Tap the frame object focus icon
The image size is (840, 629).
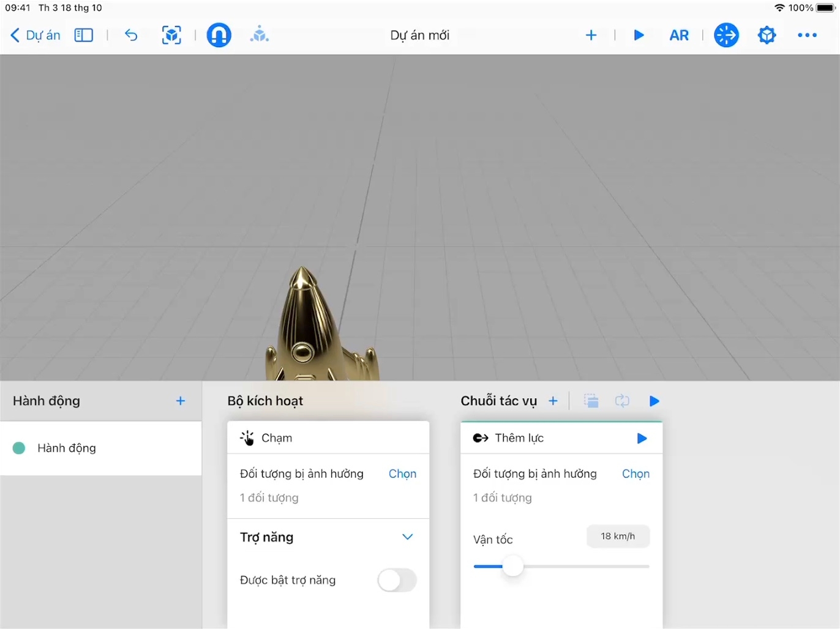pos(171,35)
